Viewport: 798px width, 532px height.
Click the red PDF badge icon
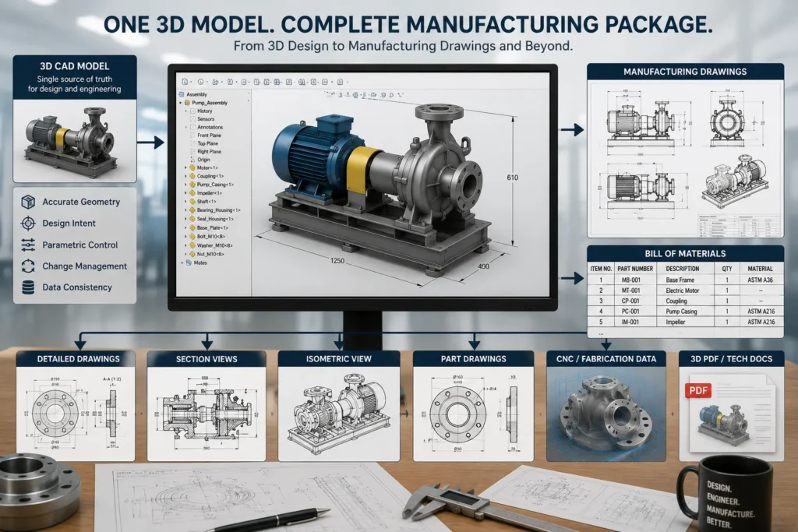[x=698, y=390]
